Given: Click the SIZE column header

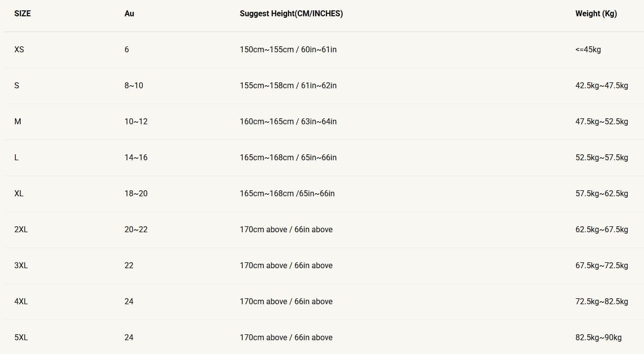Looking at the screenshot, I should pyautogui.click(x=23, y=14).
